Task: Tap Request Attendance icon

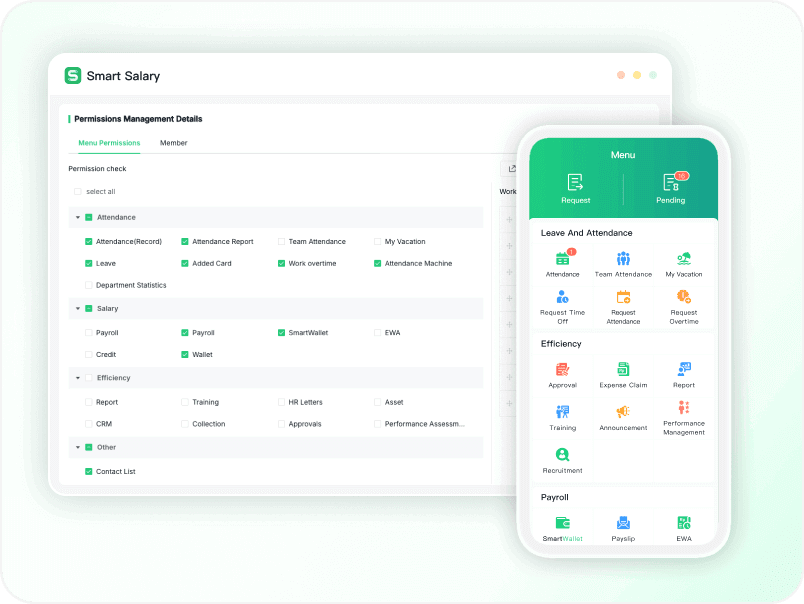Action: pyautogui.click(x=623, y=297)
